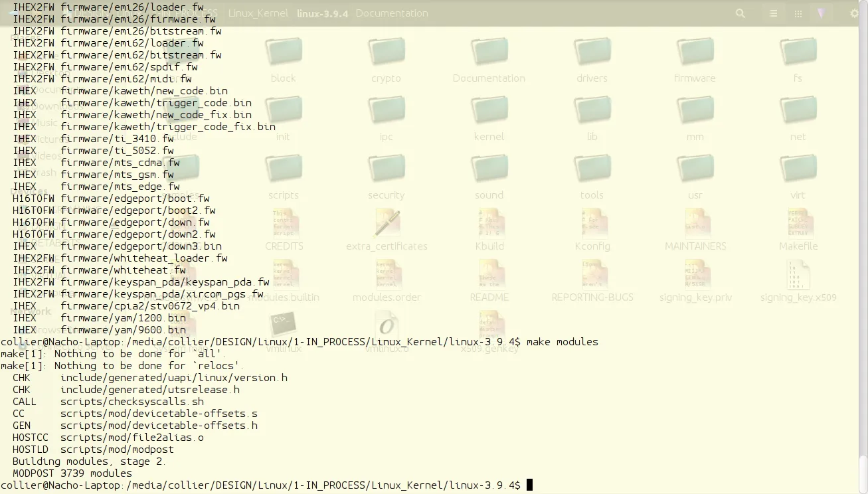The height and width of the screenshot is (494, 868).
Task: Select linux-3.9.4 path bar button
Action: [322, 13]
